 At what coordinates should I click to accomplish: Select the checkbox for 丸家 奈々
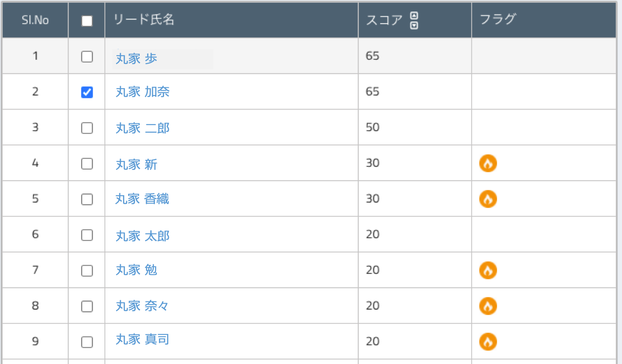point(87,306)
